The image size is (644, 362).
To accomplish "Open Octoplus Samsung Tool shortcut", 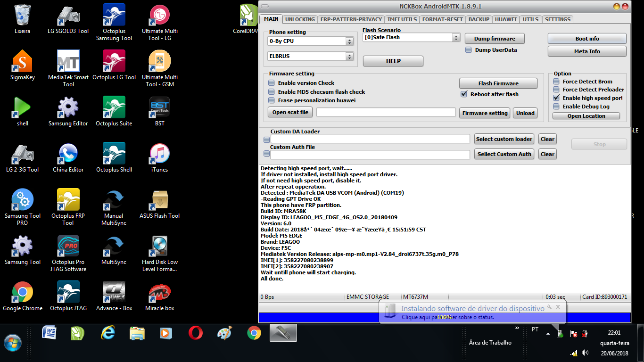I will tap(114, 22).
